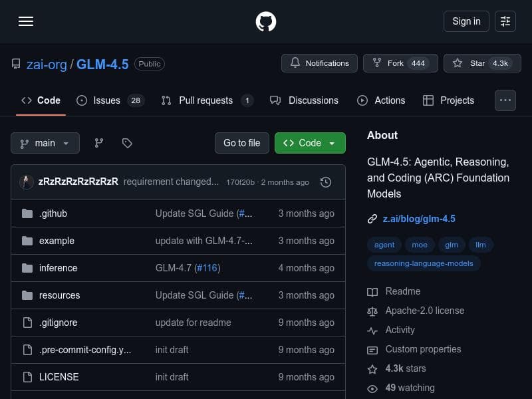532x399 pixels.
Task: Click zRzRzRzRzRzRzR's avatar thumbnail
Action: pyautogui.click(x=27, y=182)
